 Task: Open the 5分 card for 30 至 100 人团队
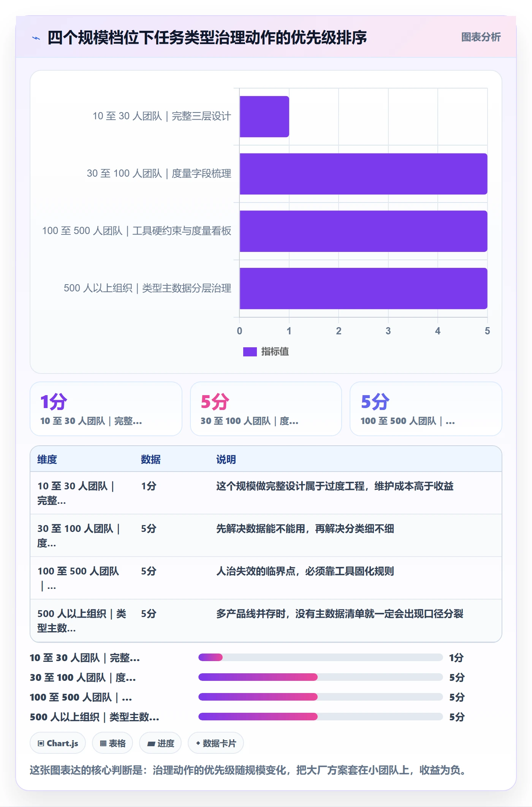[266, 409]
